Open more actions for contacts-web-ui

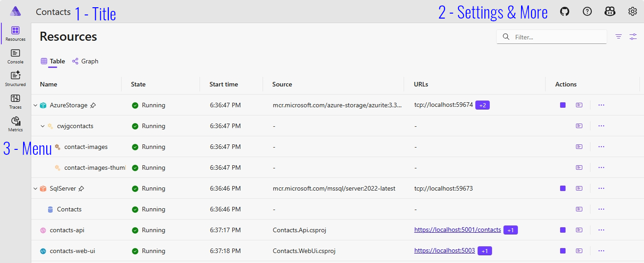[601, 251]
